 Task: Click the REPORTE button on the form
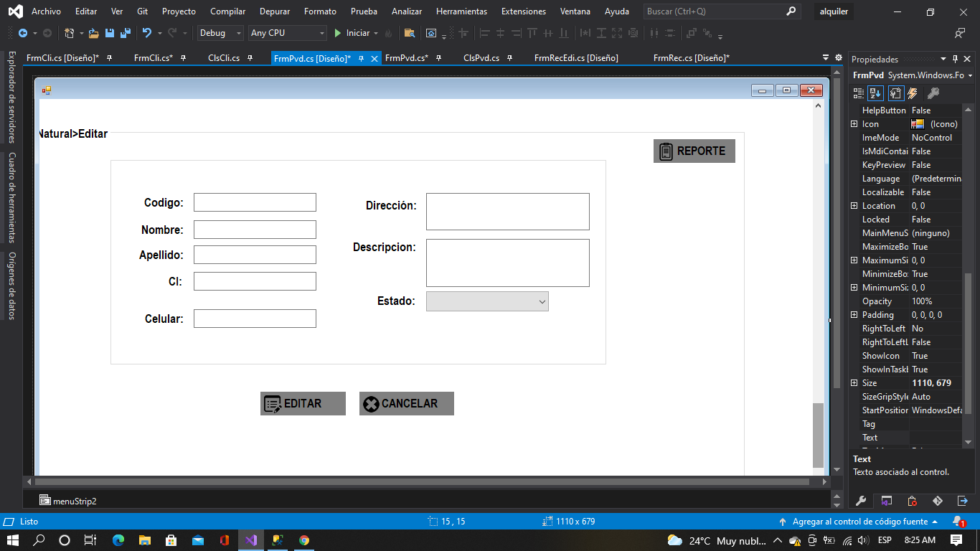click(694, 151)
